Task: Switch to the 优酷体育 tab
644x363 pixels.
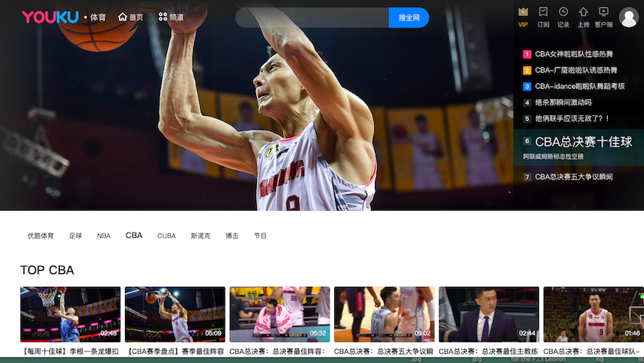Action: pos(41,236)
